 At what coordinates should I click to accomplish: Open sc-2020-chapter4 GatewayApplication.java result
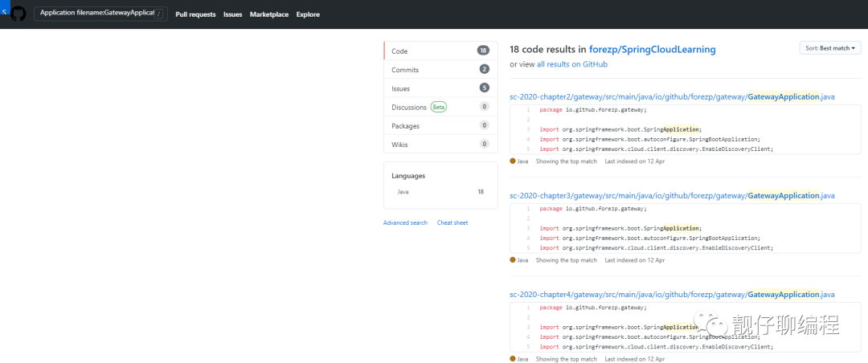point(672,295)
